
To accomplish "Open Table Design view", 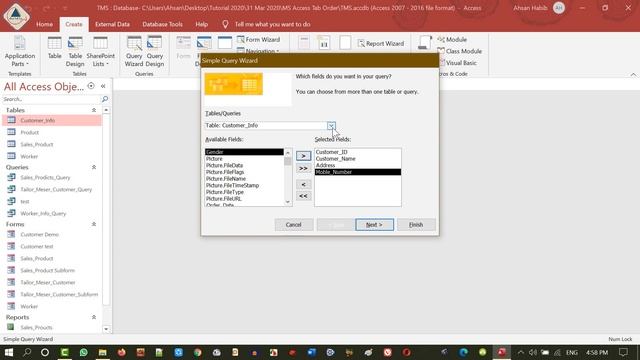I will [75, 51].
